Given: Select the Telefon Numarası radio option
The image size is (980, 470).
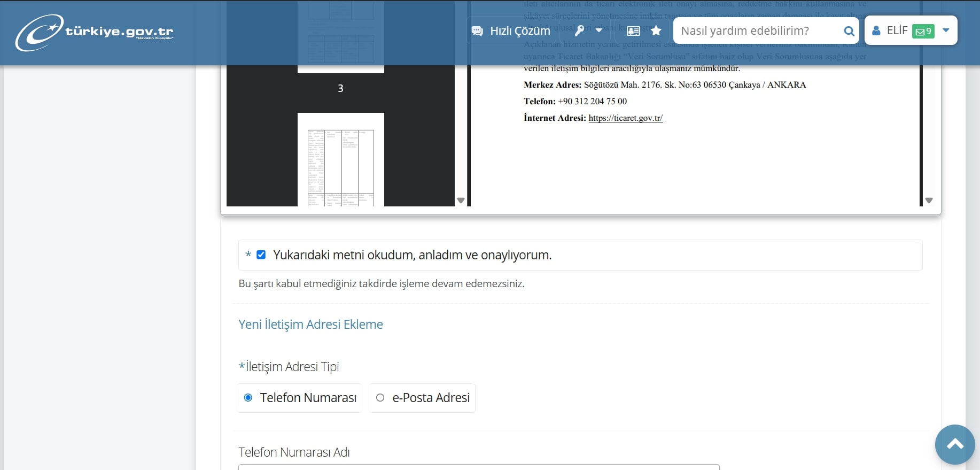Looking at the screenshot, I should 248,398.
